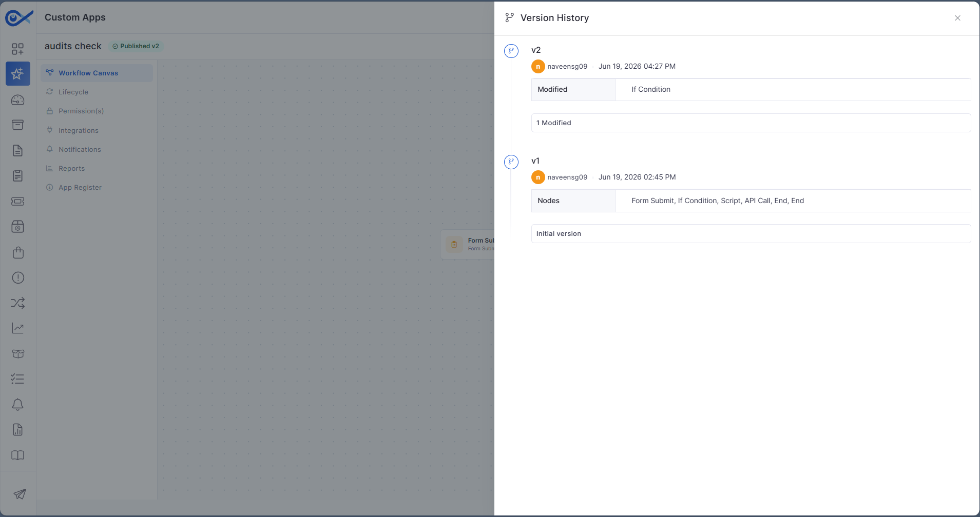Click the 1 Modified summary box
Viewport: 980px width, 517px height.
[751, 123]
